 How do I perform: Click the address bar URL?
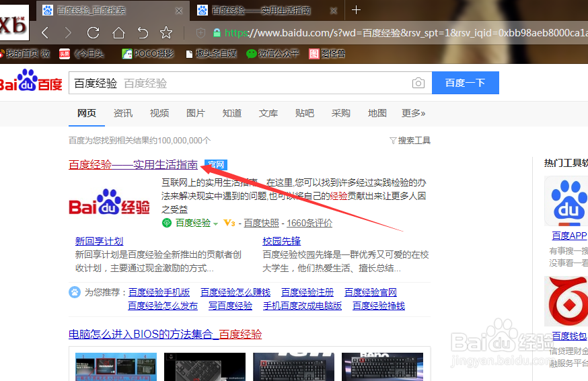tap(406, 33)
